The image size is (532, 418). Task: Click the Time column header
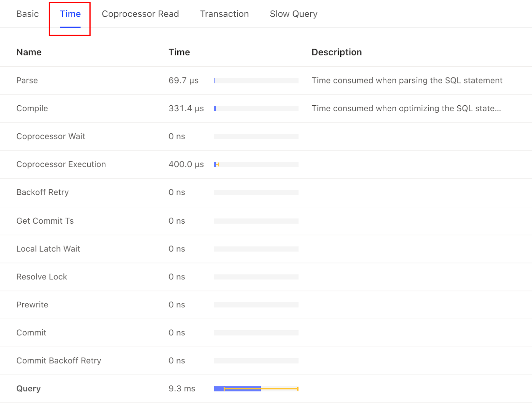(179, 52)
